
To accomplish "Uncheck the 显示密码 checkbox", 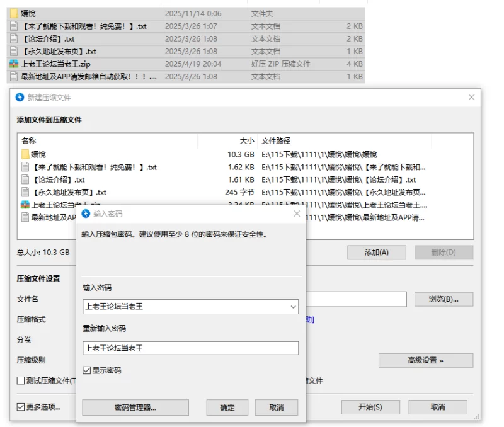I will click(x=87, y=370).
